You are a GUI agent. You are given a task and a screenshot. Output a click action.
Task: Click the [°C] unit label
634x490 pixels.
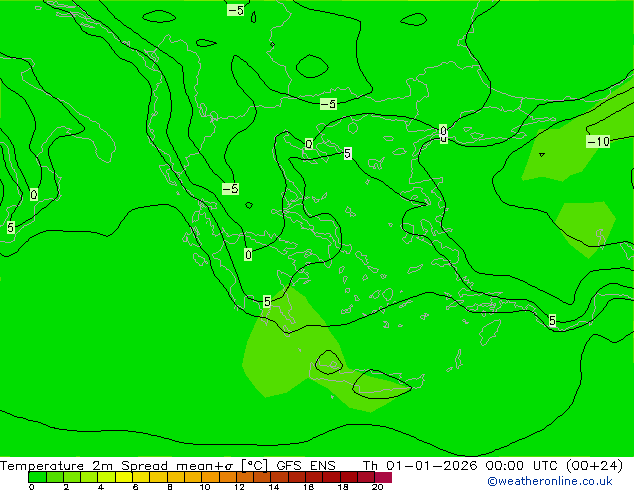[255, 466]
